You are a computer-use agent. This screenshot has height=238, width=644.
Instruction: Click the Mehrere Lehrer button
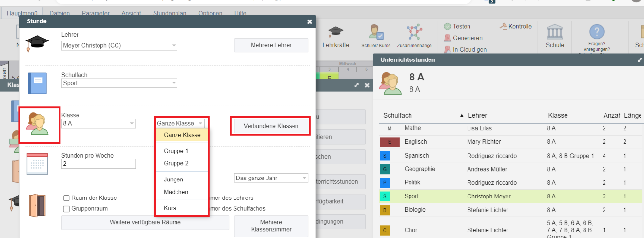[271, 45]
